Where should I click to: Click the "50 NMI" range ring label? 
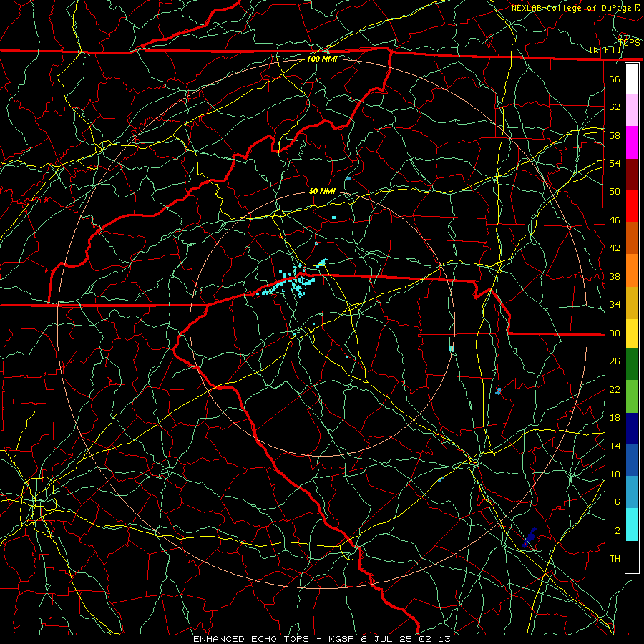click(322, 191)
